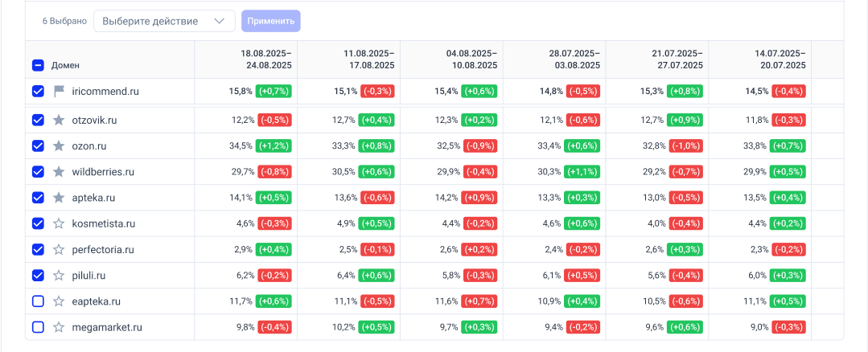Click the outline star beside megamarket.ru
Image resolution: width=868 pixels, height=352 pixels.
click(x=59, y=327)
